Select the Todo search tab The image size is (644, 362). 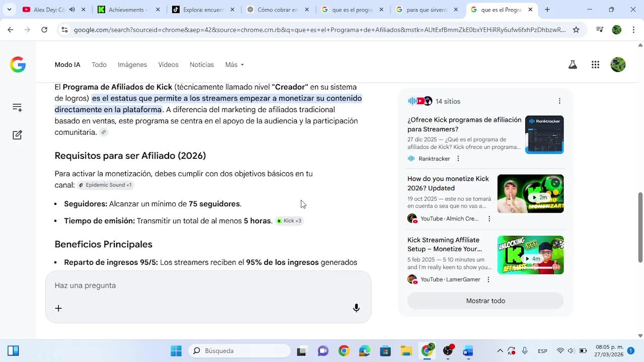tap(99, 65)
